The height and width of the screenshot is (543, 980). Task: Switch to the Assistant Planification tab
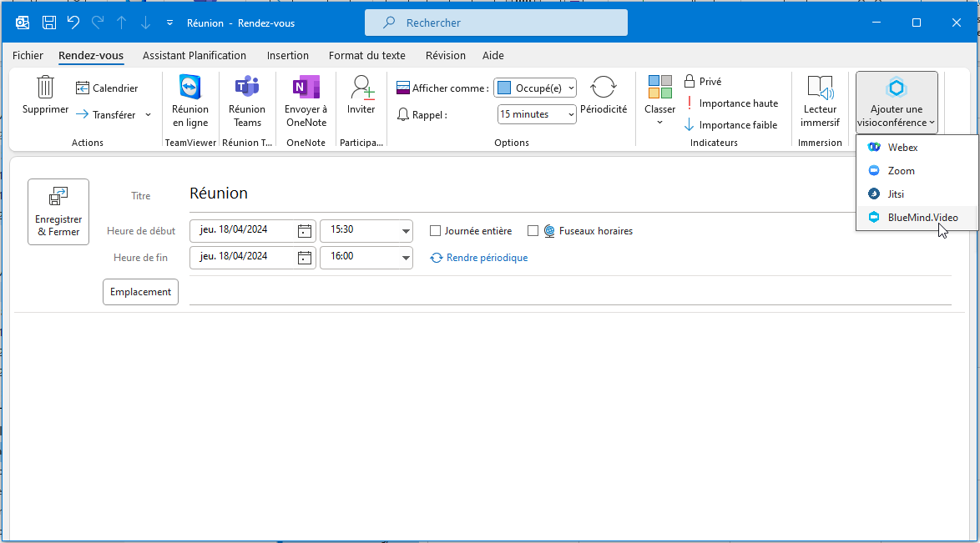[x=194, y=56]
